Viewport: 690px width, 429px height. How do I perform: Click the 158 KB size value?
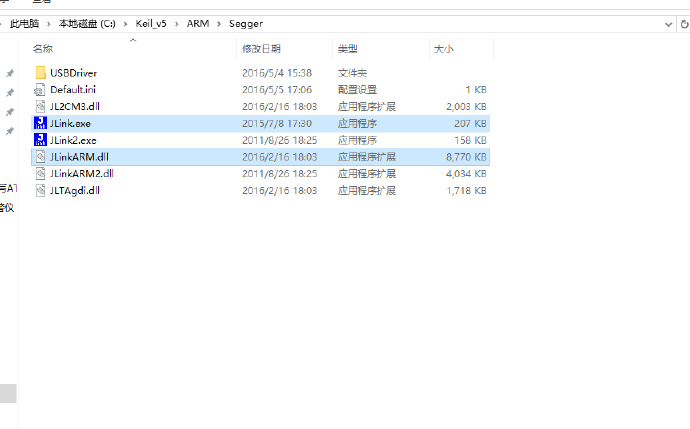click(x=470, y=140)
